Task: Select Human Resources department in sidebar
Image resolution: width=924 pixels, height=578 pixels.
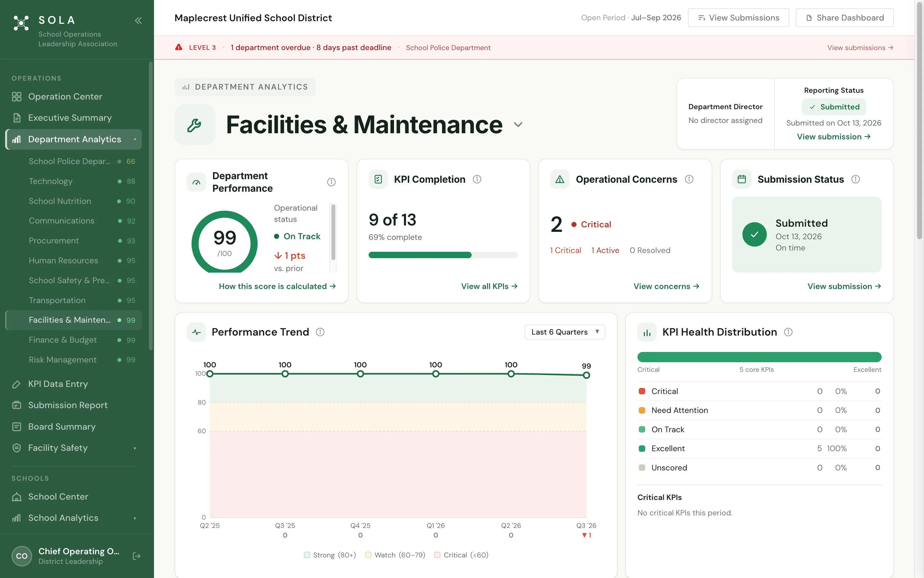Action: click(74, 261)
